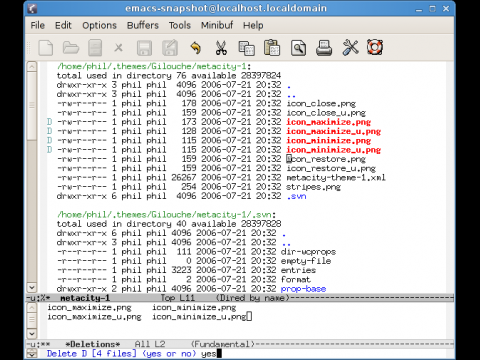Click the Help lifebuoy icon
The width and height of the screenshot is (480, 360).
[x=375, y=48]
